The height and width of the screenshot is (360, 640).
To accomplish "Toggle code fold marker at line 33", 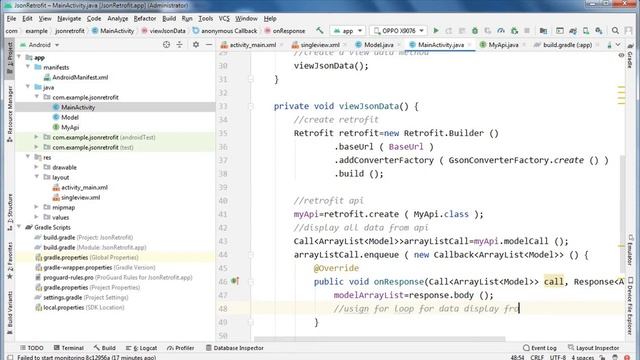I will (x=251, y=106).
